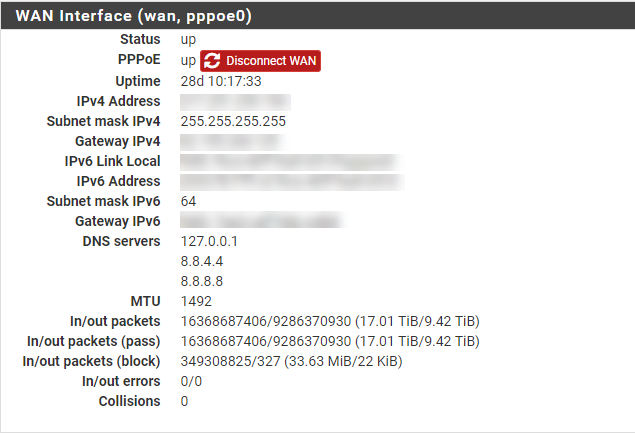The width and height of the screenshot is (635, 433).
Task: Click the IPv6 subnet mask value 64
Action: click(188, 201)
